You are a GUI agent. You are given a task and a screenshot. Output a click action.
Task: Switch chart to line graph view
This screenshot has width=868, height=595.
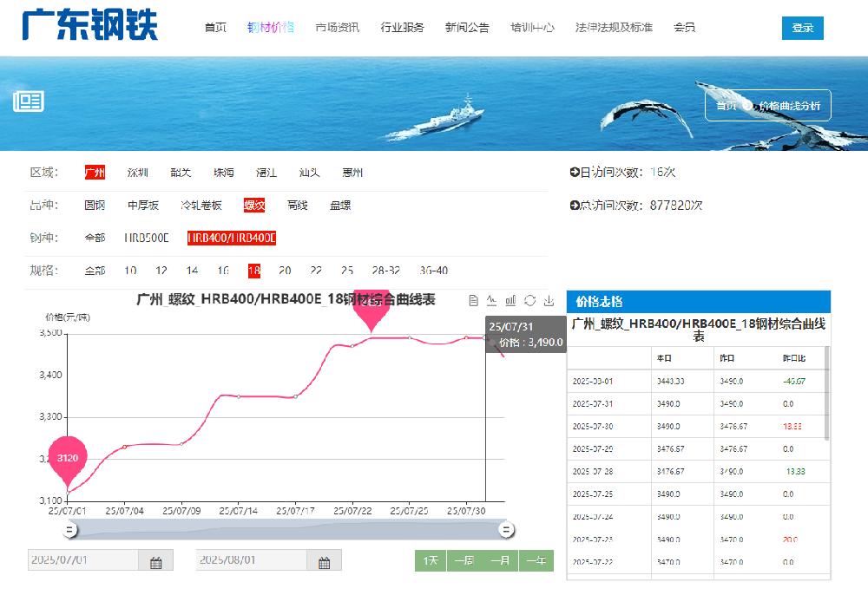(492, 300)
